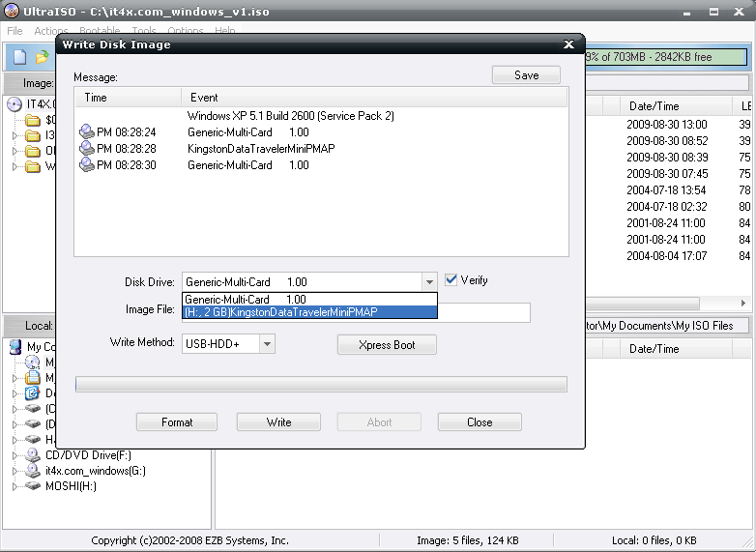Choose (H:, 2 GB)KingstonDataTravelerMiniPMAP option

[309, 312]
